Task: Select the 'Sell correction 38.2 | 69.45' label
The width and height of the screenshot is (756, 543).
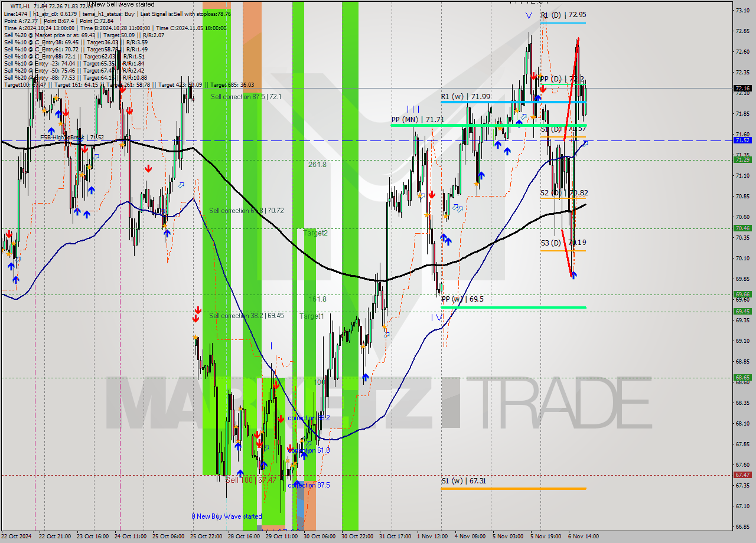Action: pyautogui.click(x=246, y=316)
